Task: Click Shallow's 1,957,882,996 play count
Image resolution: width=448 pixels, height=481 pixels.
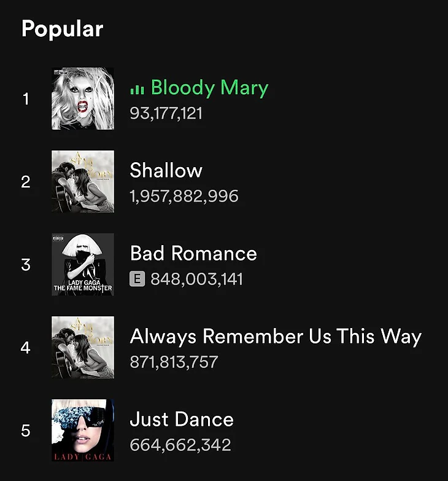Action: point(184,196)
